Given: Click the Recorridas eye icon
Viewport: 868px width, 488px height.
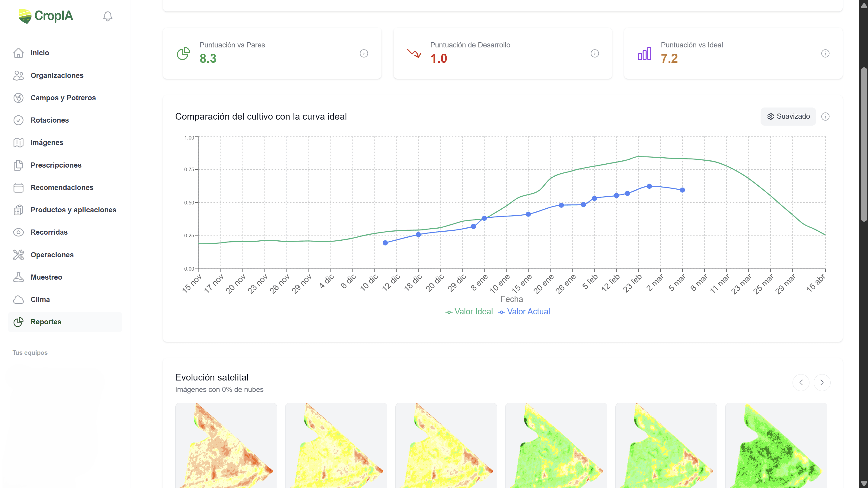Looking at the screenshot, I should [18, 232].
